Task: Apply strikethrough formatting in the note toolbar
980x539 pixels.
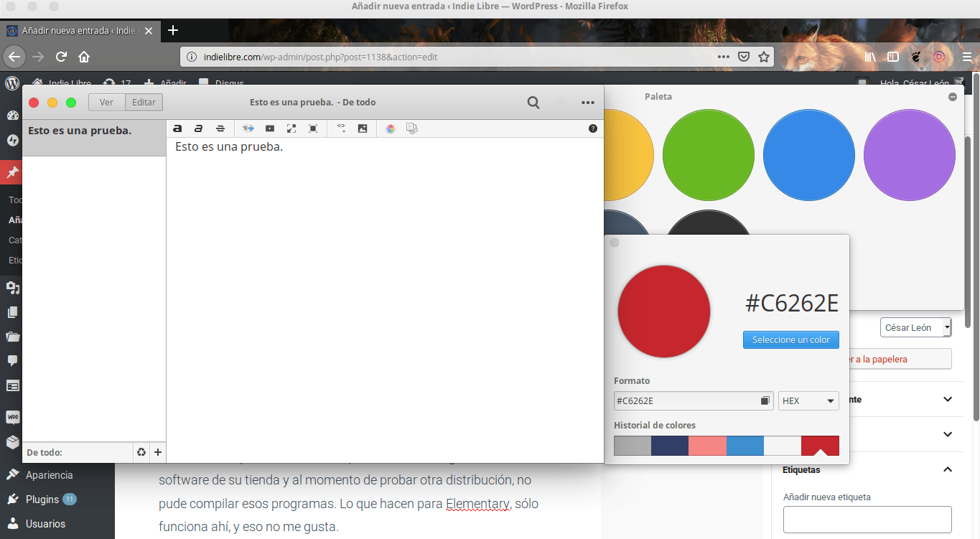Action: point(220,128)
